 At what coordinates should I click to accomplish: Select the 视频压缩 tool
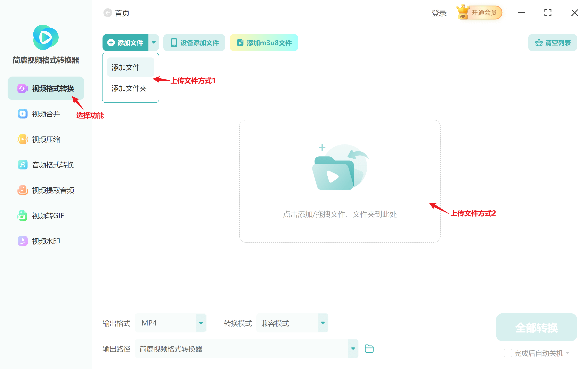[x=46, y=139]
